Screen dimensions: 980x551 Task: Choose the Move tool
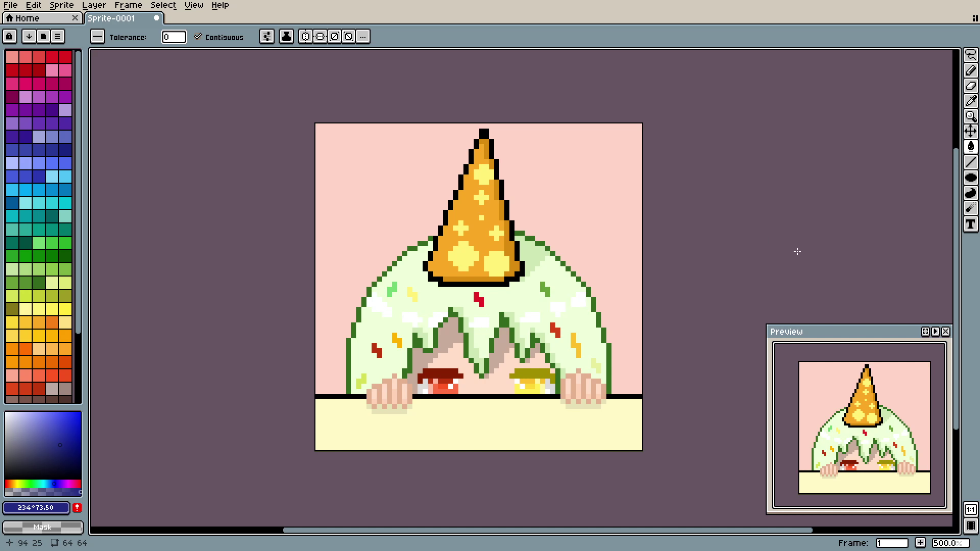[970, 132]
